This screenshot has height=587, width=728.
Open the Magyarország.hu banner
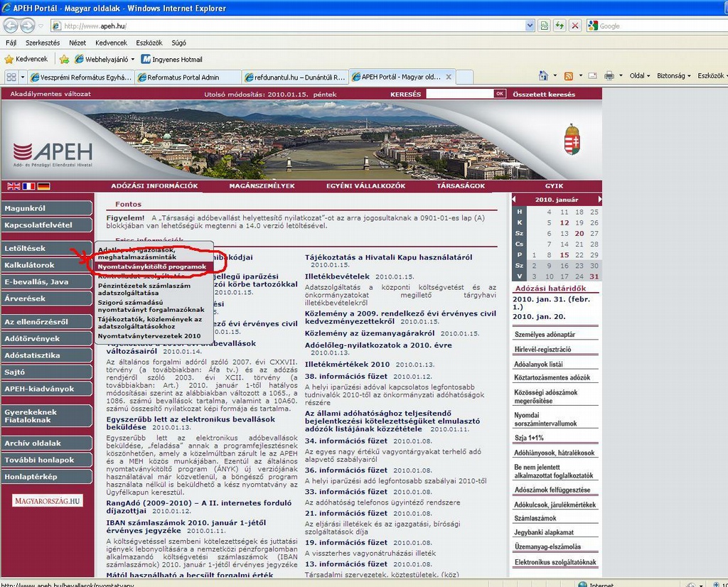[x=48, y=501]
